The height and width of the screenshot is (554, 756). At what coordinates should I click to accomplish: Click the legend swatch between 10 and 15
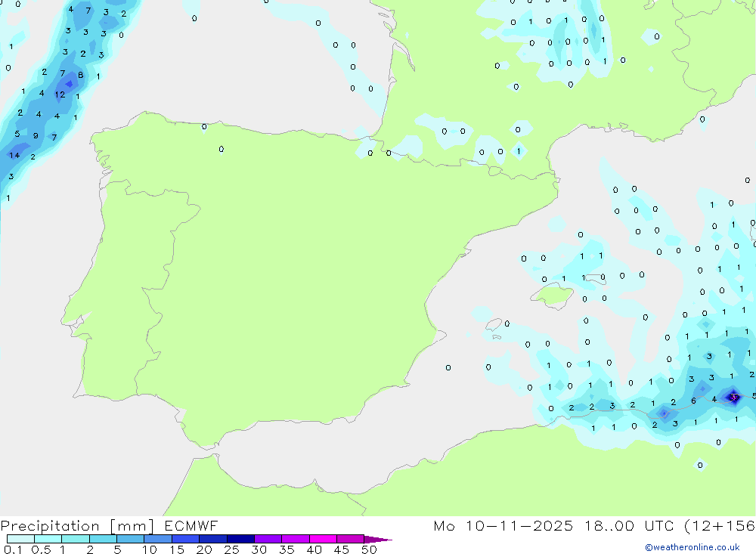pos(158,539)
